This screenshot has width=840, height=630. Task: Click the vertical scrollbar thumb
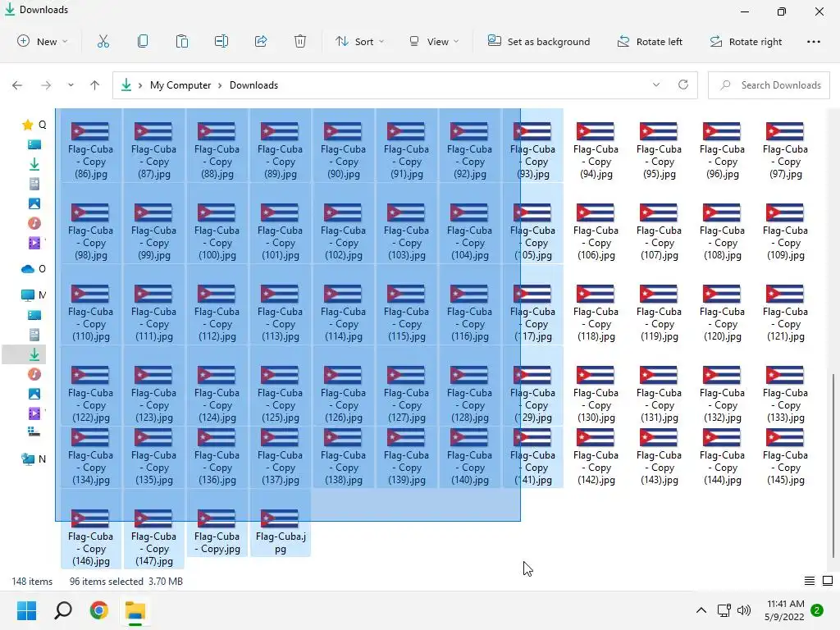833,466
